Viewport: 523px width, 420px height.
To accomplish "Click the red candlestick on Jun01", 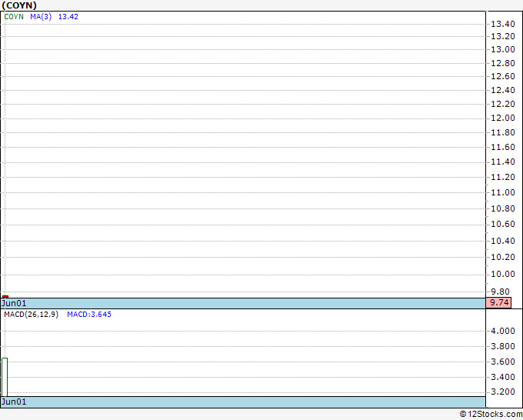I will (x=5, y=297).
